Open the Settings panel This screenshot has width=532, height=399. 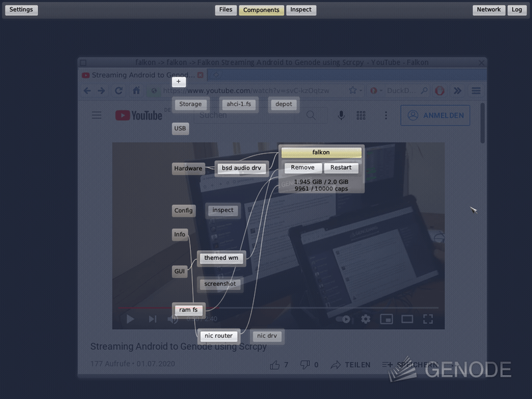21,10
